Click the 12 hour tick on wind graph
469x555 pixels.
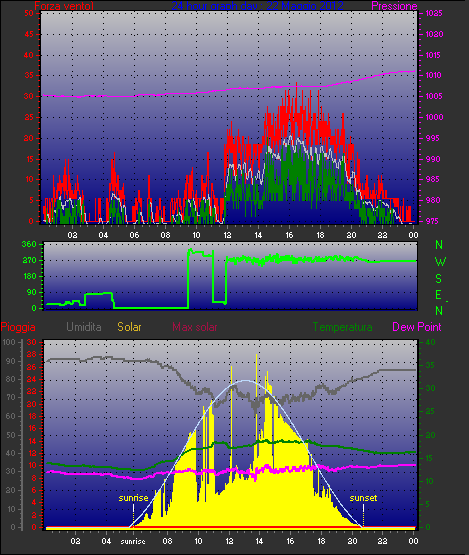(227, 235)
